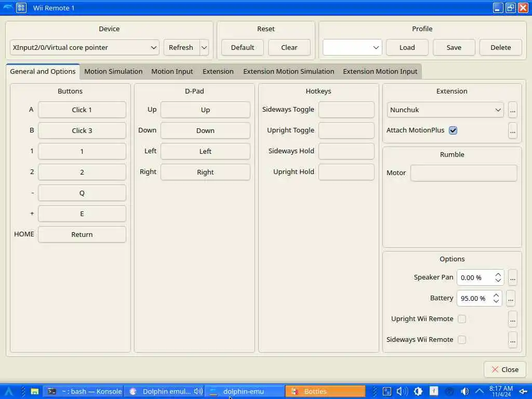Rebind the A button mapped to Click 1
This screenshot has width=532, height=399.
point(82,110)
